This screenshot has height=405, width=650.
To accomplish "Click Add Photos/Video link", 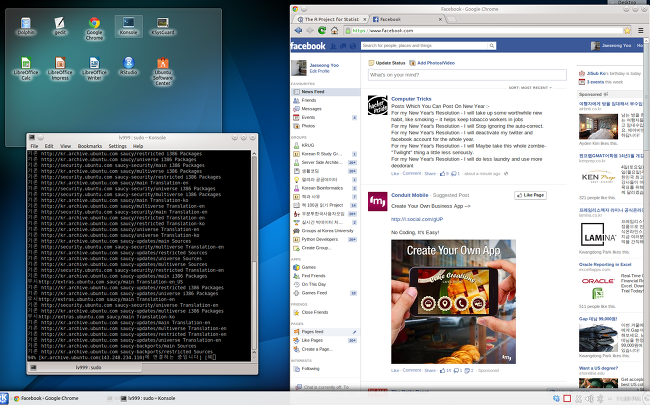I will tap(432, 63).
